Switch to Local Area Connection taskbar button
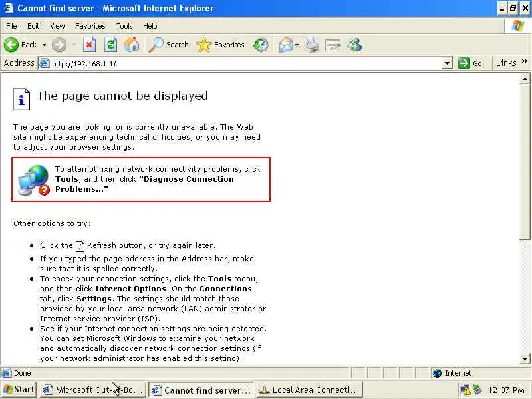This screenshot has height=399, width=532. click(310, 390)
